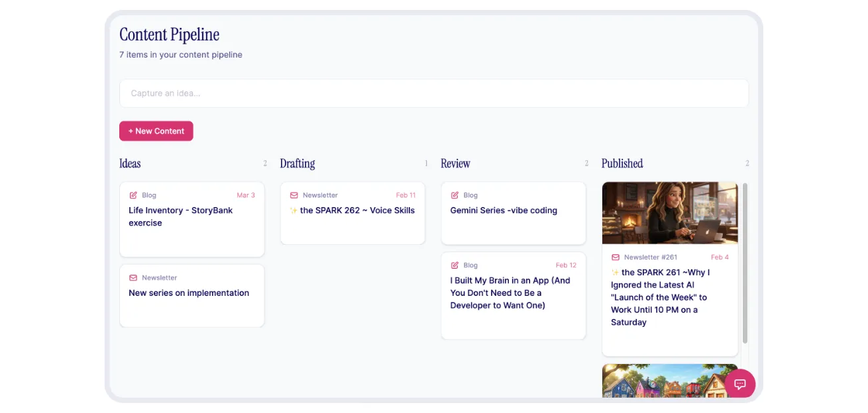
Task: Click the Newsletter envelope icon on New series card
Action: (x=134, y=277)
